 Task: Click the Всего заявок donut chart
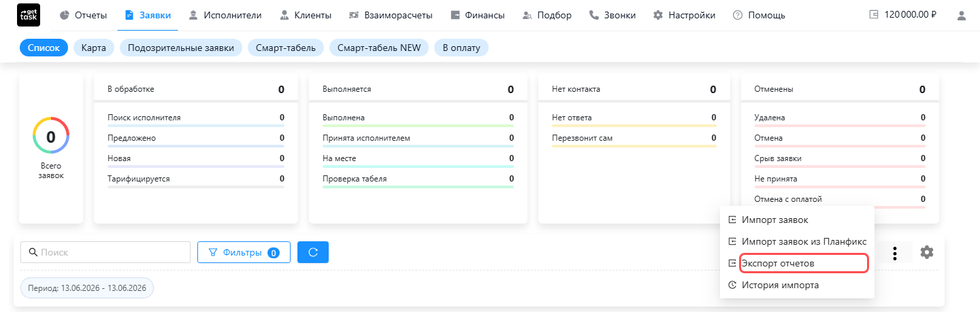[x=51, y=137]
